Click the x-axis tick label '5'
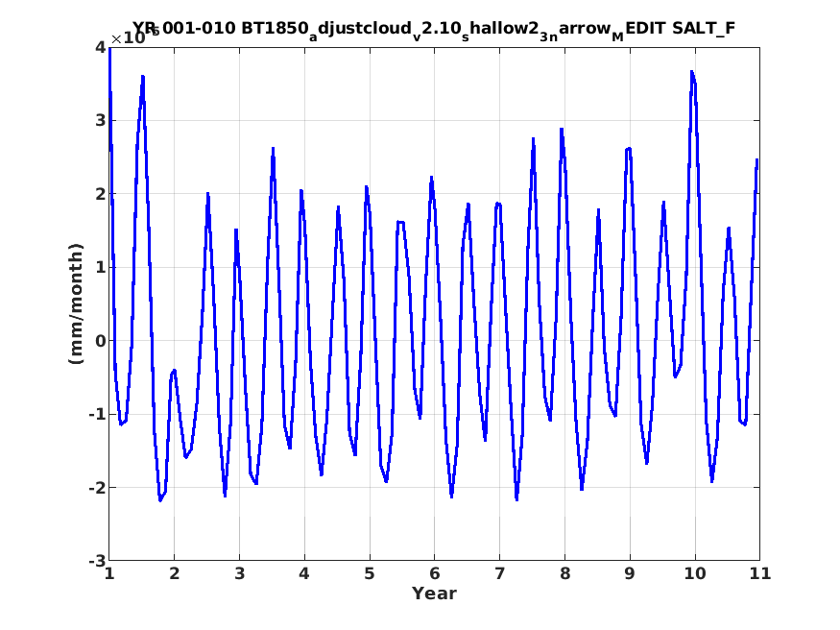 coord(369,573)
